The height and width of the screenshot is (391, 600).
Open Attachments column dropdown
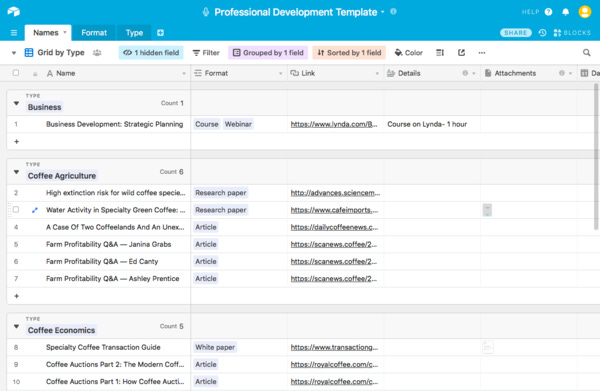coord(570,73)
